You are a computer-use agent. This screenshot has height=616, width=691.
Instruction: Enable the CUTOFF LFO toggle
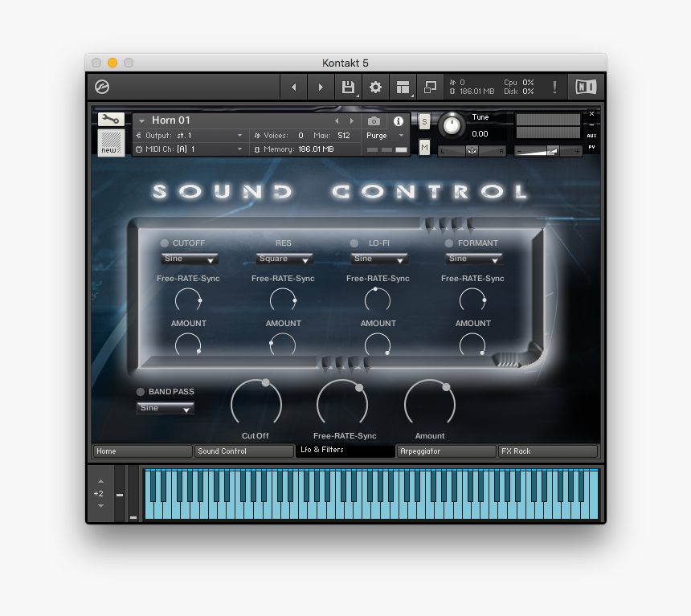point(165,243)
